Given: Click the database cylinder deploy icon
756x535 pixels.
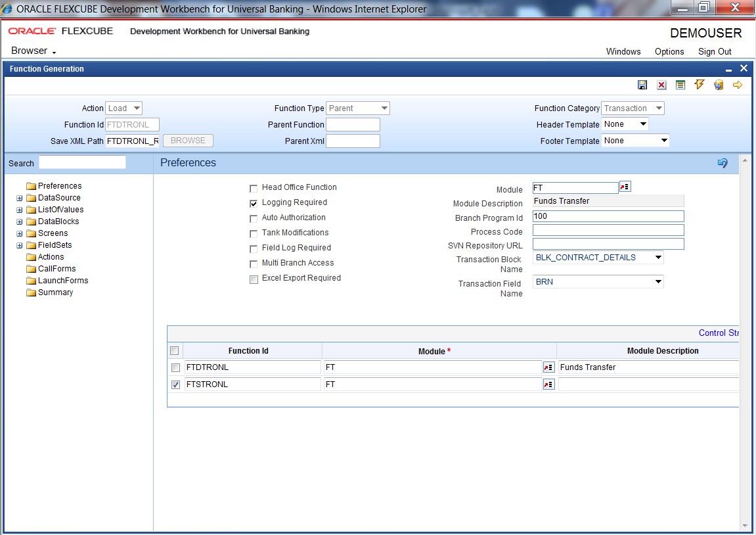Looking at the screenshot, I should click(x=719, y=85).
